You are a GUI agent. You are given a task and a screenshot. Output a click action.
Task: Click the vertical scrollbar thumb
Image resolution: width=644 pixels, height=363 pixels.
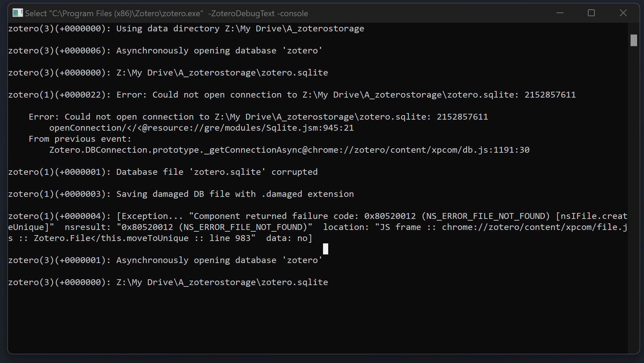(x=634, y=40)
